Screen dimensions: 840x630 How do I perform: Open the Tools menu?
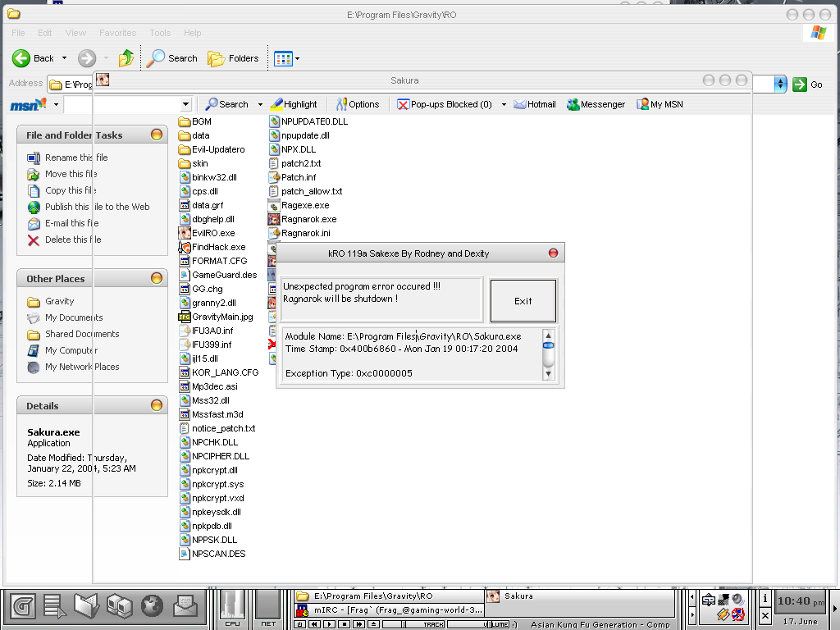160,33
